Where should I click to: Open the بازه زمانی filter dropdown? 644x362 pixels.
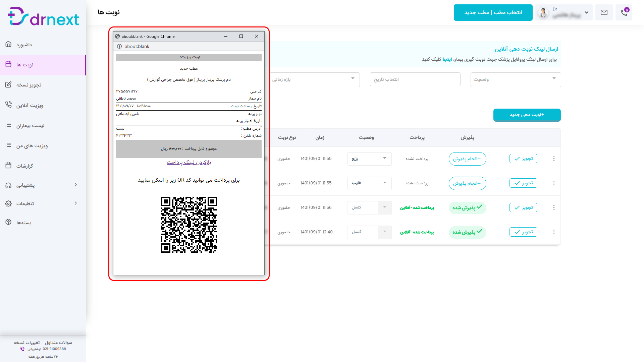point(314,79)
